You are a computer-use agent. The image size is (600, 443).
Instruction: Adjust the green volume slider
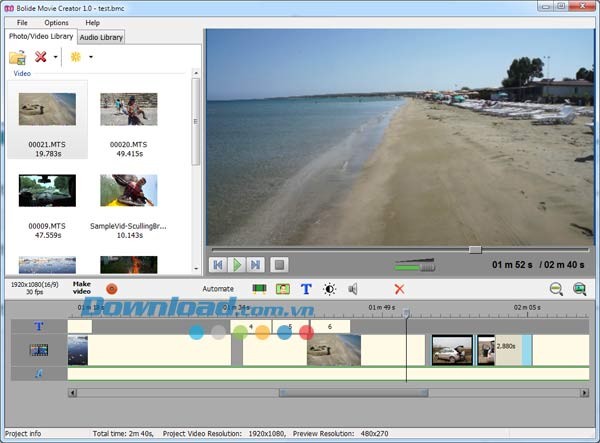pos(415,265)
